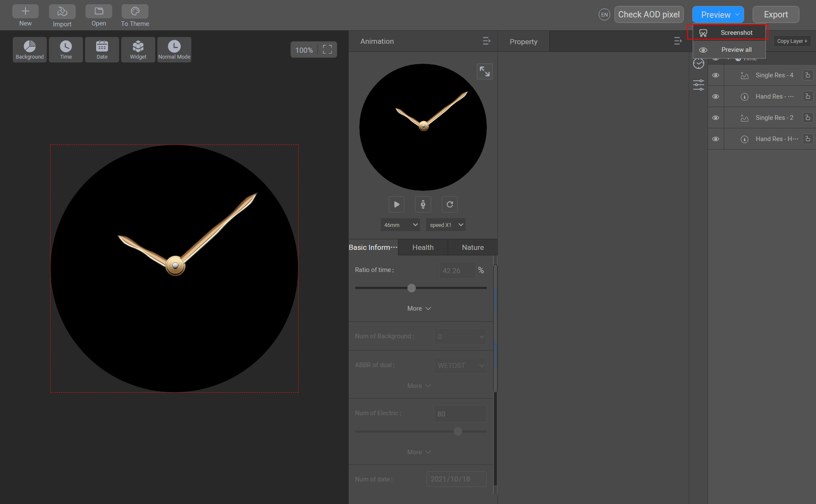816x504 pixels.
Task: Open the 46mm watch size dropdown
Action: click(x=400, y=225)
